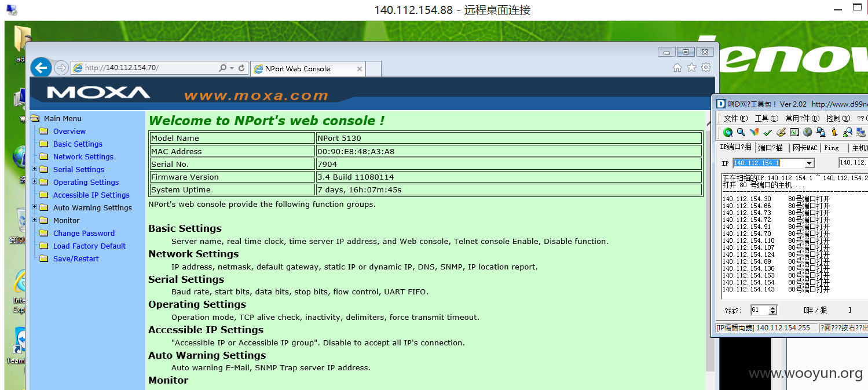Click firmware version 3.4 Build 11080114 cell
The image size is (868, 390).
pyautogui.click(x=509, y=177)
